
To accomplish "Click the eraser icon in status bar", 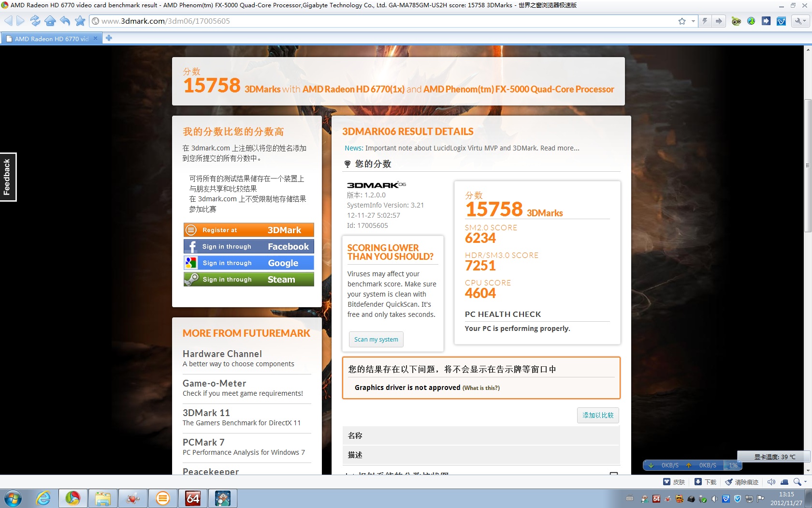I will click(784, 482).
